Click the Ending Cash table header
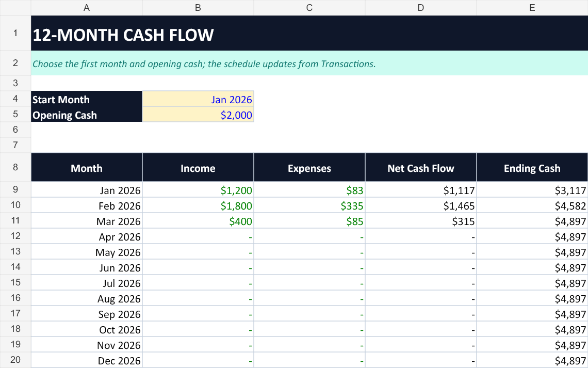 click(532, 168)
